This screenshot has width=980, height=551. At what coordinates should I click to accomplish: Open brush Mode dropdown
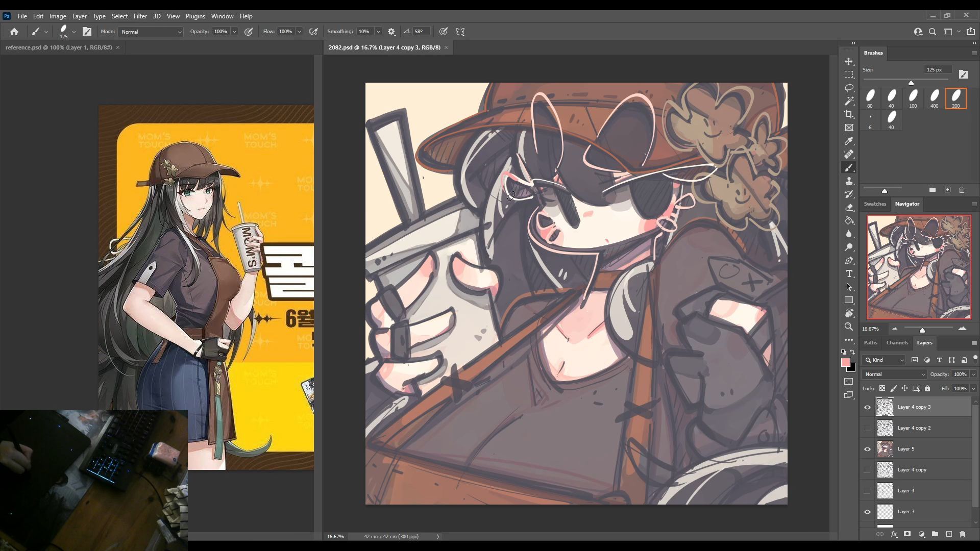151,32
